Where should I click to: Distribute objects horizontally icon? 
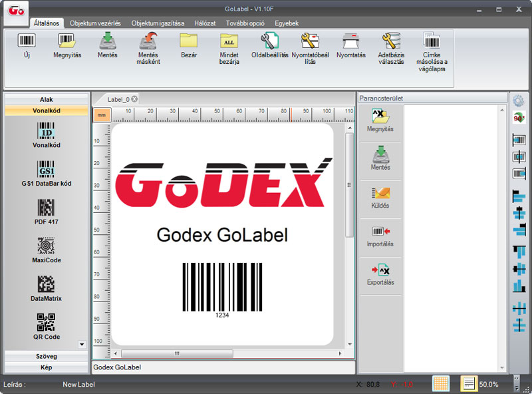pos(519,309)
